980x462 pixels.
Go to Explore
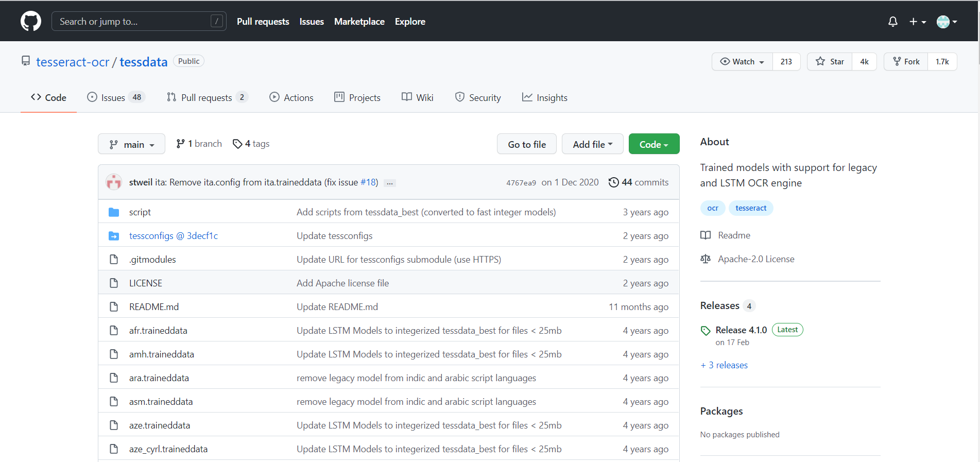[410, 22]
